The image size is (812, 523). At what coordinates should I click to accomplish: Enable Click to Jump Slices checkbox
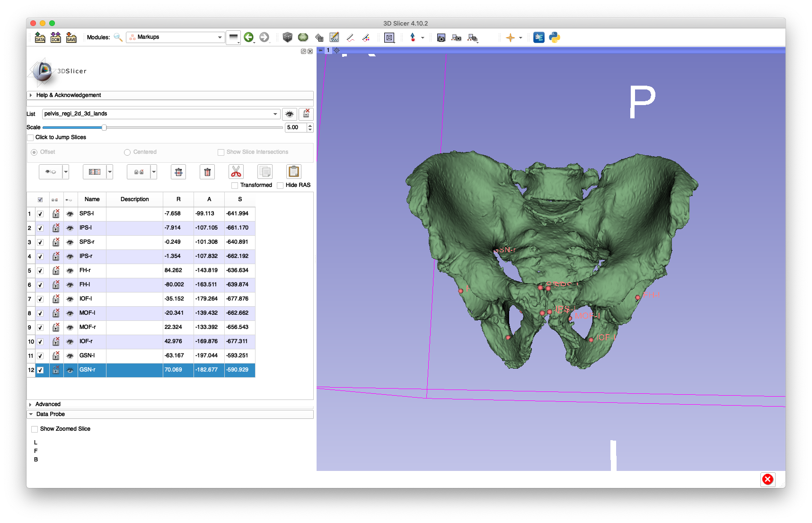(30, 138)
